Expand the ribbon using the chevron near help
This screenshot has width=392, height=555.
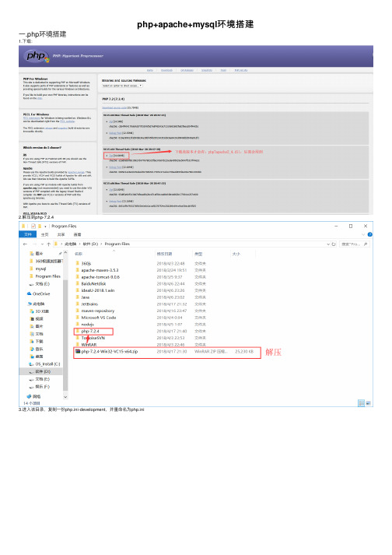point(363,234)
